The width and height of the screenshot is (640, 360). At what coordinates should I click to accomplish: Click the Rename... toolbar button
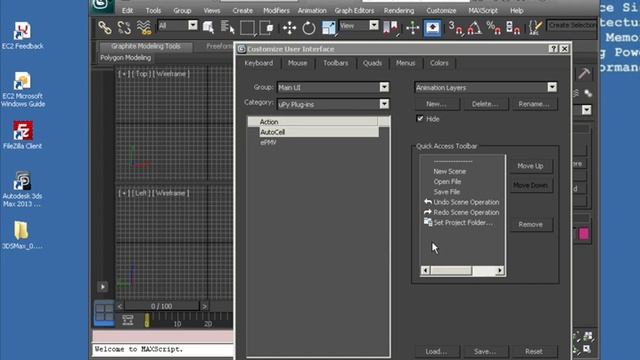pyautogui.click(x=534, y=104)
